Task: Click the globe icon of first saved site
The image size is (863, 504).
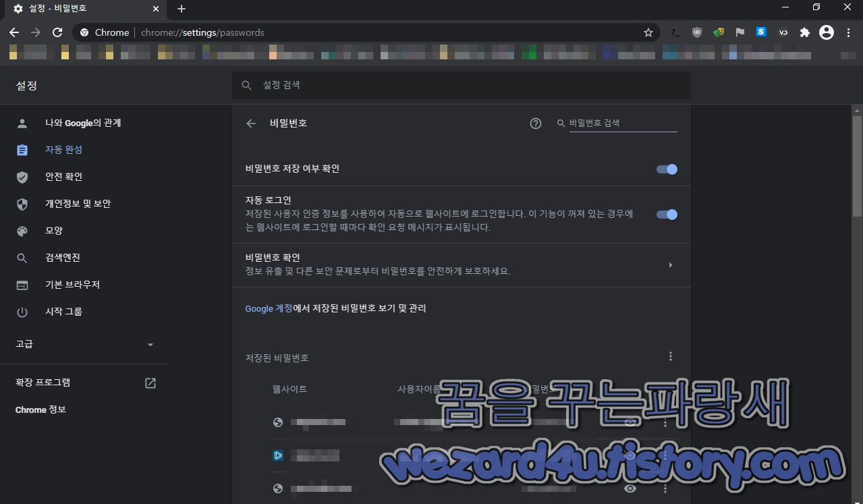Action: click(x=277, y=422)
